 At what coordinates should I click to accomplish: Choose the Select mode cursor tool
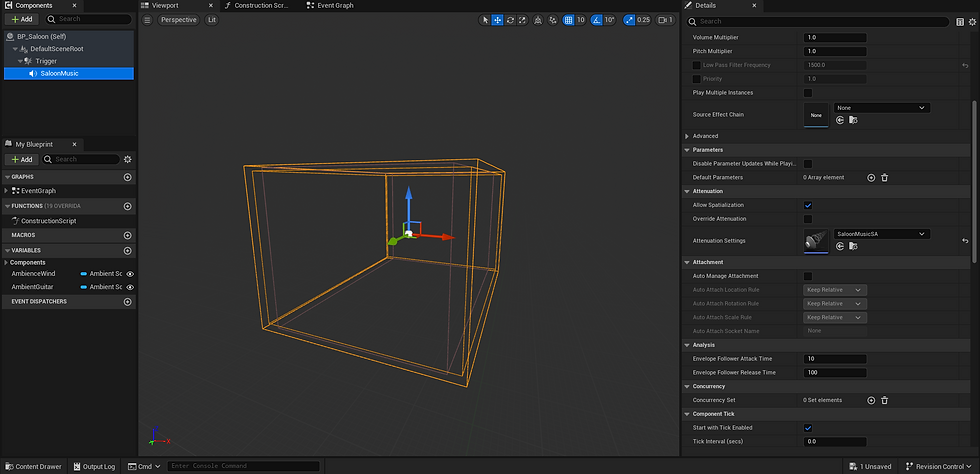click(485, 20)
